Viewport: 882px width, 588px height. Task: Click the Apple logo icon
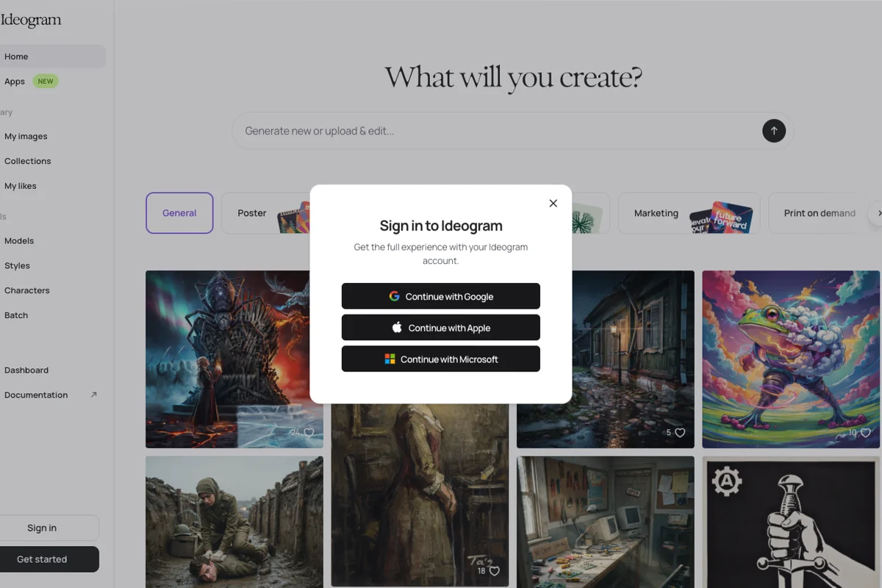[x=397, y=328]
